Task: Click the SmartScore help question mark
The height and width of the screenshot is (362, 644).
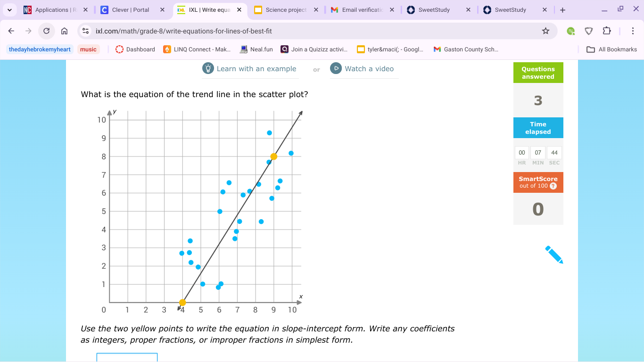Action: pos(553,186)
